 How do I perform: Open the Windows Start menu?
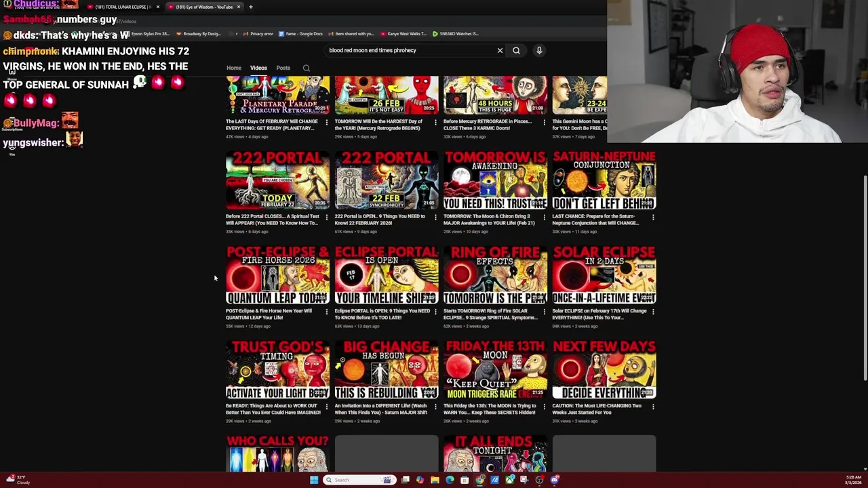314,480
